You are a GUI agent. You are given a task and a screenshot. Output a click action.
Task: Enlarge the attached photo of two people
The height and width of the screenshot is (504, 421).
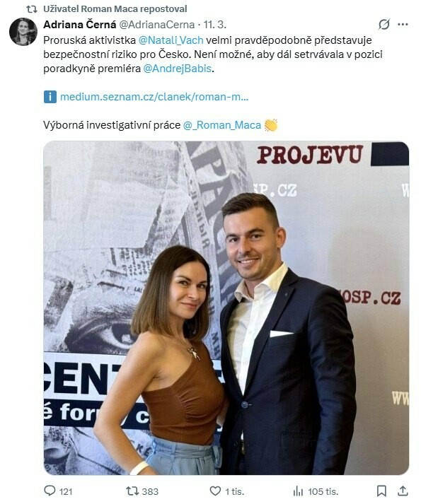pos(226,307)
